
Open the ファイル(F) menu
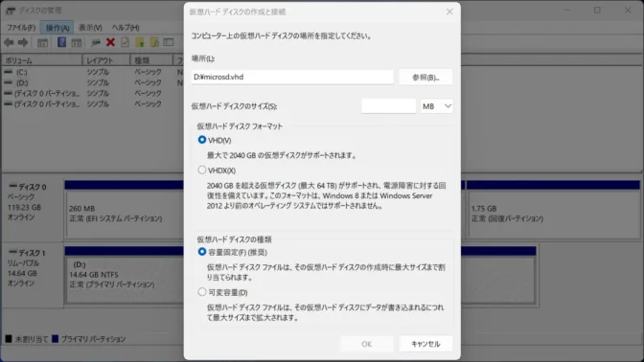pos(21,28)
